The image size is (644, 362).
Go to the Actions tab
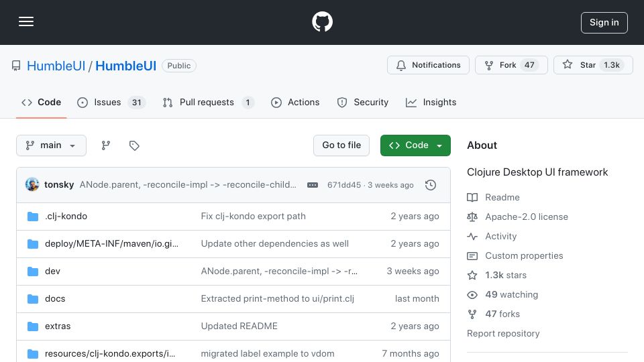tap(295, 102)
